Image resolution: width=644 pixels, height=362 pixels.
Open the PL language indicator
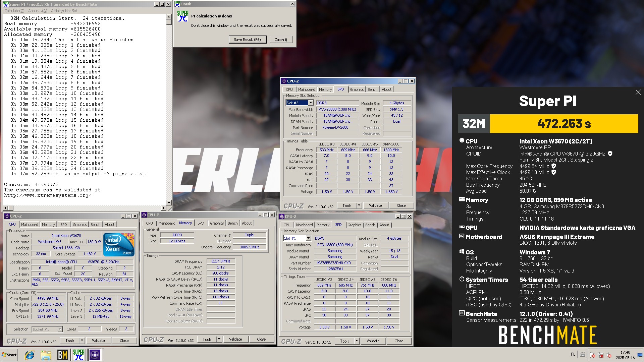[x=573, y=355]
